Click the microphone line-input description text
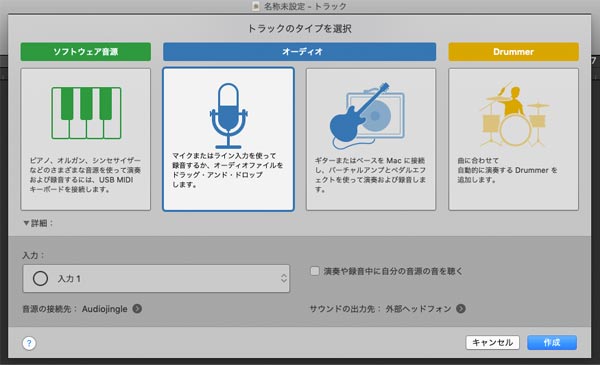Image resolution: width=600 pixels, height=365 pixels. [x=228, y=170]
